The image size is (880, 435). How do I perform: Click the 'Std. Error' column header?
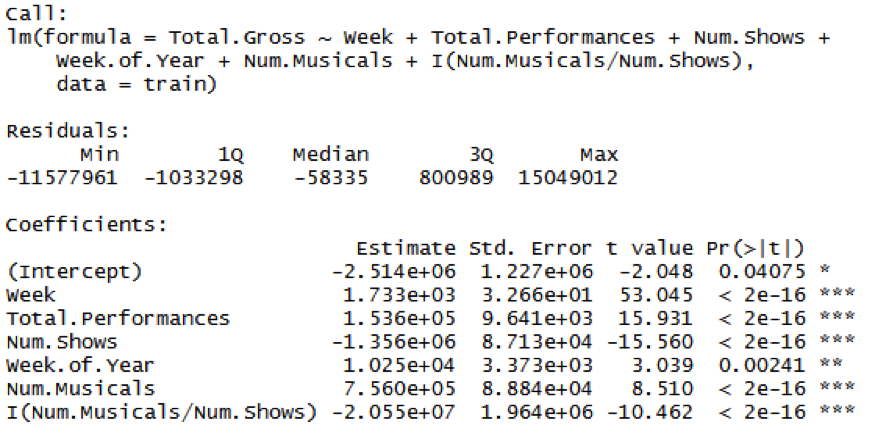[530, 248]
